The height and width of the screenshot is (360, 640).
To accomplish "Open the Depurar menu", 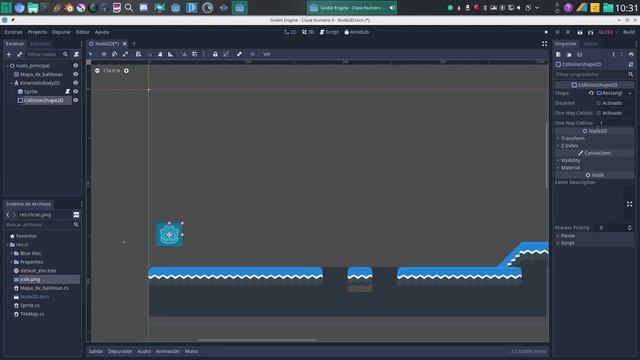I will (x=61, y=32).
